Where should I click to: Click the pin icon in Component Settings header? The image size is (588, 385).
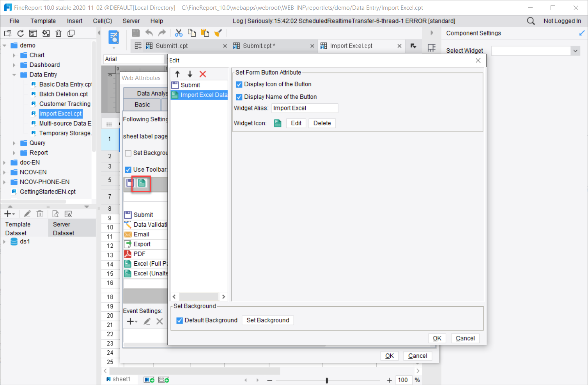pyautogui.click(x=582, y=33)
